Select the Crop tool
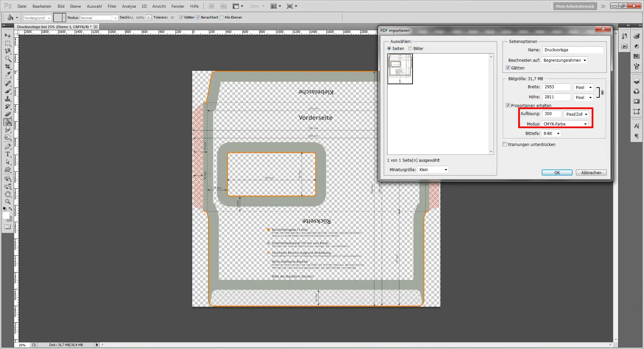The image size is (644, 349). [8, 66]
